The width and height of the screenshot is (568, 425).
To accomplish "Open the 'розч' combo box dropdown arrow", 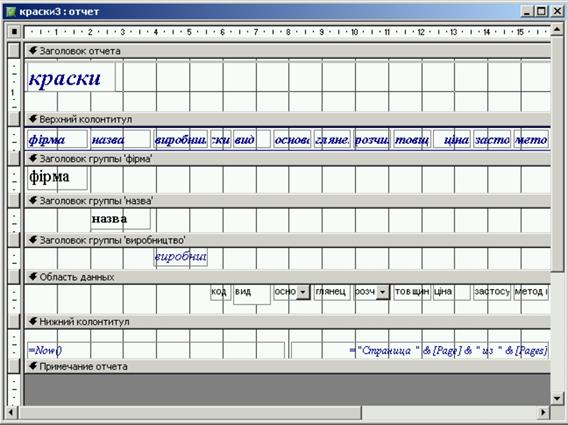I will [383, 292].
